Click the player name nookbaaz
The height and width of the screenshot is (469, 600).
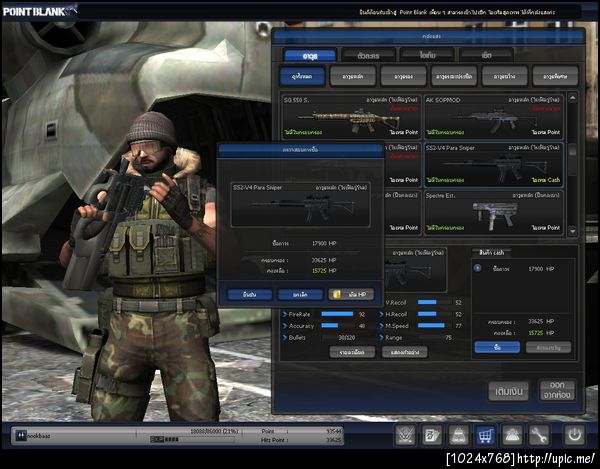39,436
